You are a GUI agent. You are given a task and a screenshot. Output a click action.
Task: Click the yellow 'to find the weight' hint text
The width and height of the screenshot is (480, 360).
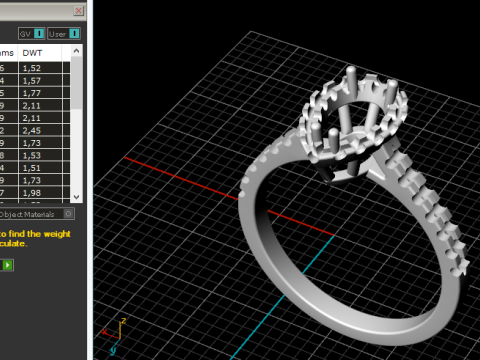(x=35, y=234)
